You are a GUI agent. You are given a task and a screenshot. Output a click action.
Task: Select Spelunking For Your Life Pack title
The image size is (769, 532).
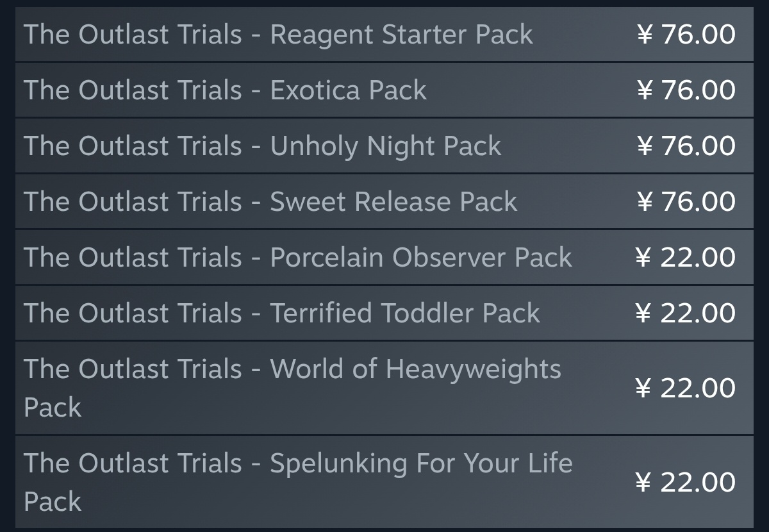pyautogui.click(x=298, y=463)
